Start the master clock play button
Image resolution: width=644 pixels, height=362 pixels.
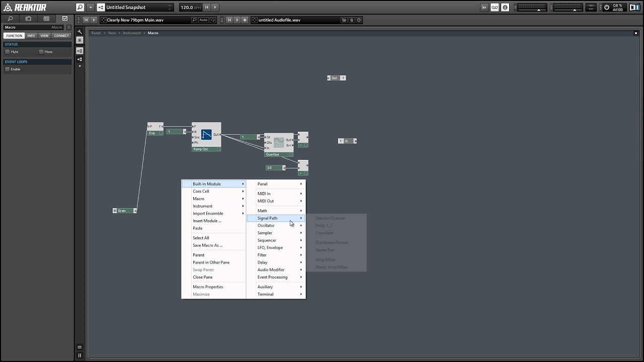click(215, 8)
